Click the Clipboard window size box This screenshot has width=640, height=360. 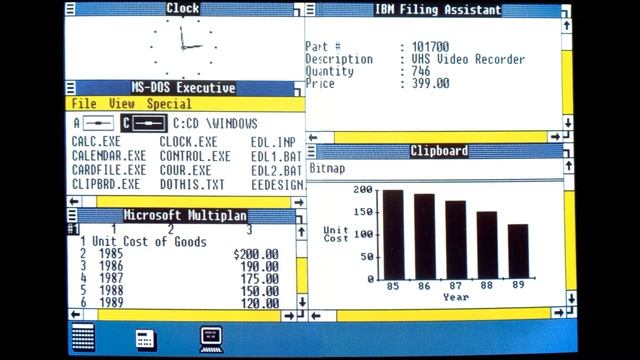(x=568, y=152)
